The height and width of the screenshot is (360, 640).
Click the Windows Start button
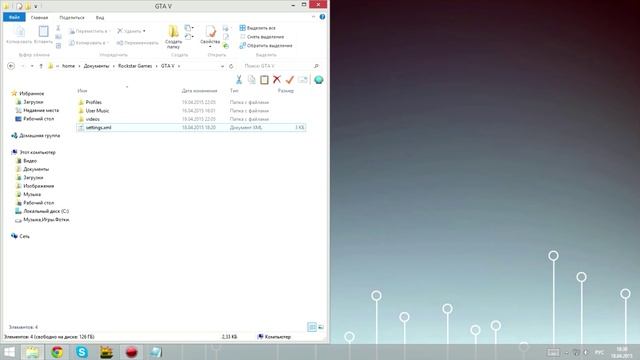point(9,352)
